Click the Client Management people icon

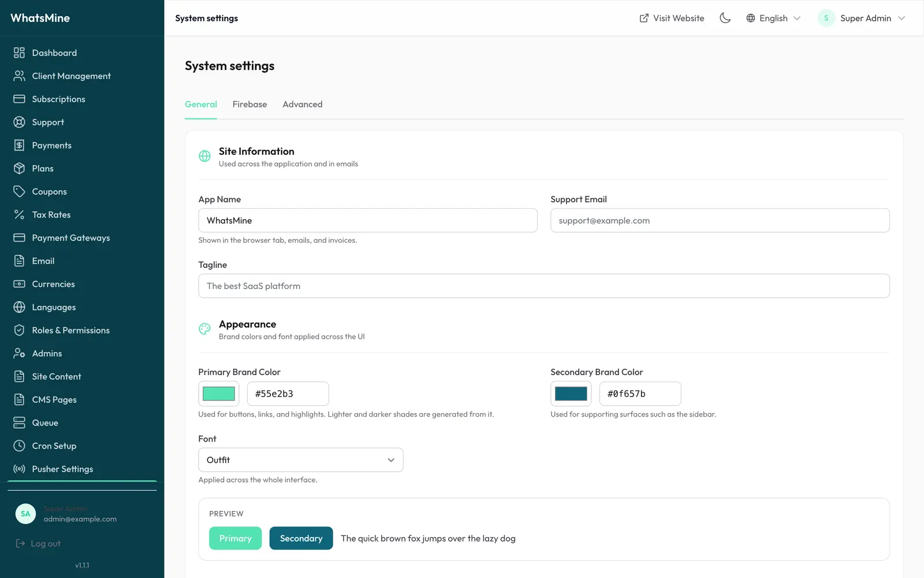[x=19, y=76]
